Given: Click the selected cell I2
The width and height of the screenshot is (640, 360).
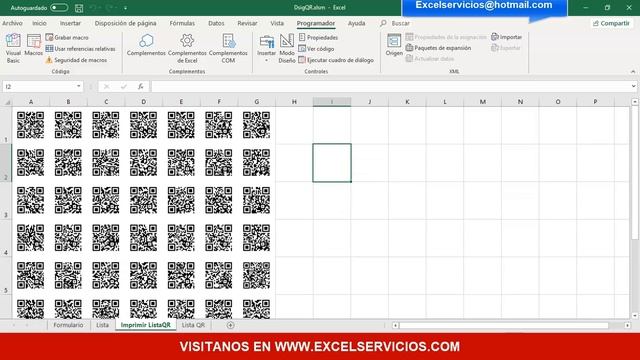Looking at the screenshot, I should point(332,163).
